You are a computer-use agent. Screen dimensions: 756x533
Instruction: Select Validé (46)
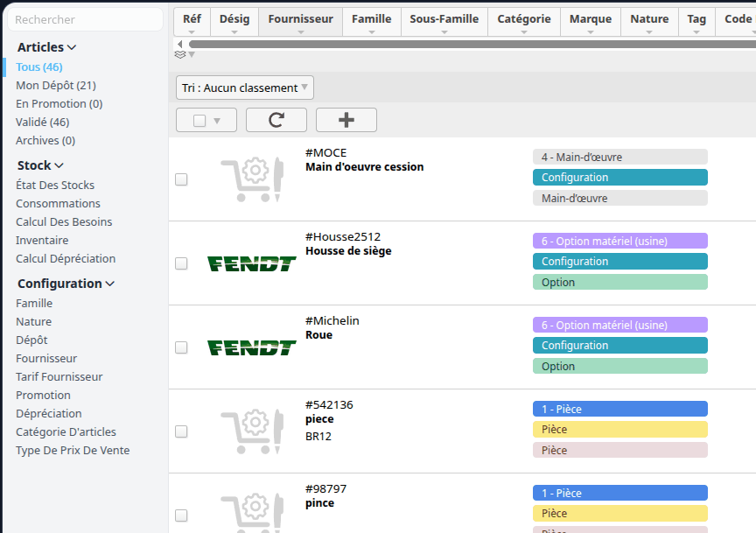click(x=42, y=122)
